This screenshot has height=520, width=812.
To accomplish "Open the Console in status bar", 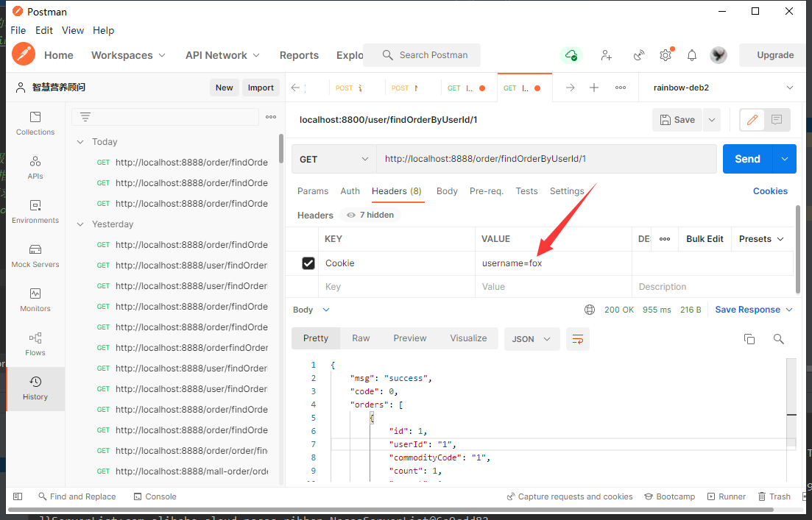I will 155,496.
